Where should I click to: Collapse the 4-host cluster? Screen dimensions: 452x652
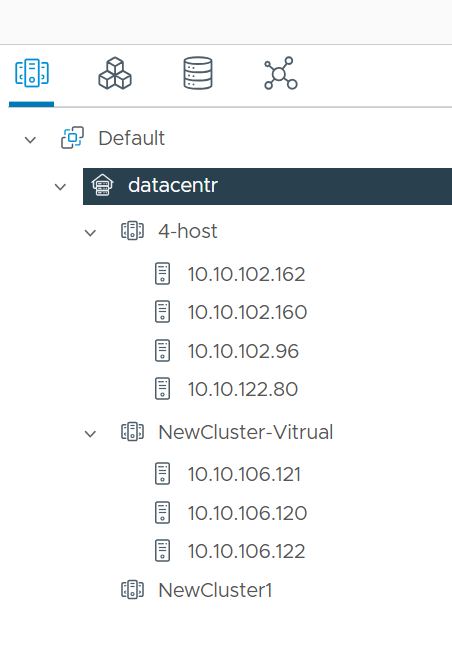90,233
